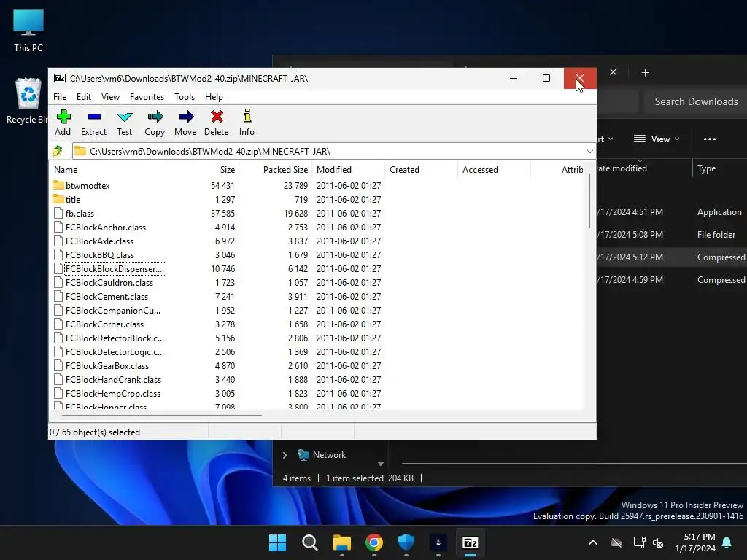Select FCBlockGearBox.class file
This screenshot has width=747, height=560.
(x=107, y=365)
